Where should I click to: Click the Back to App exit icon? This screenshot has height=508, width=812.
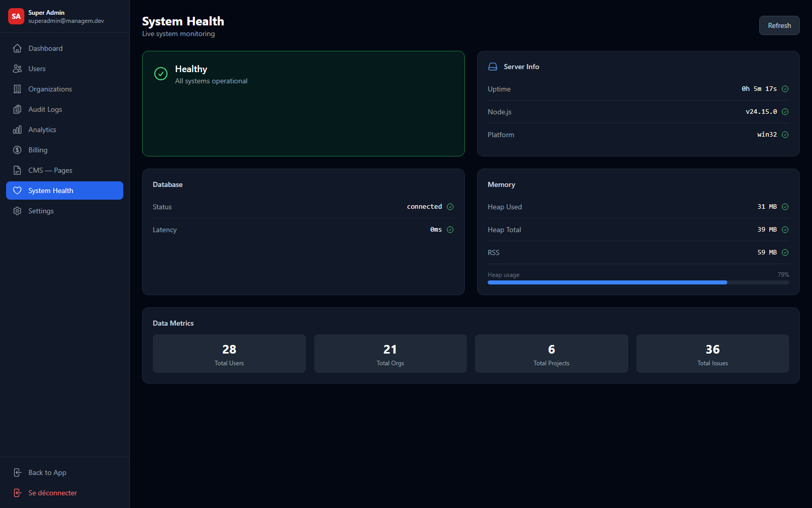point(17,472)
